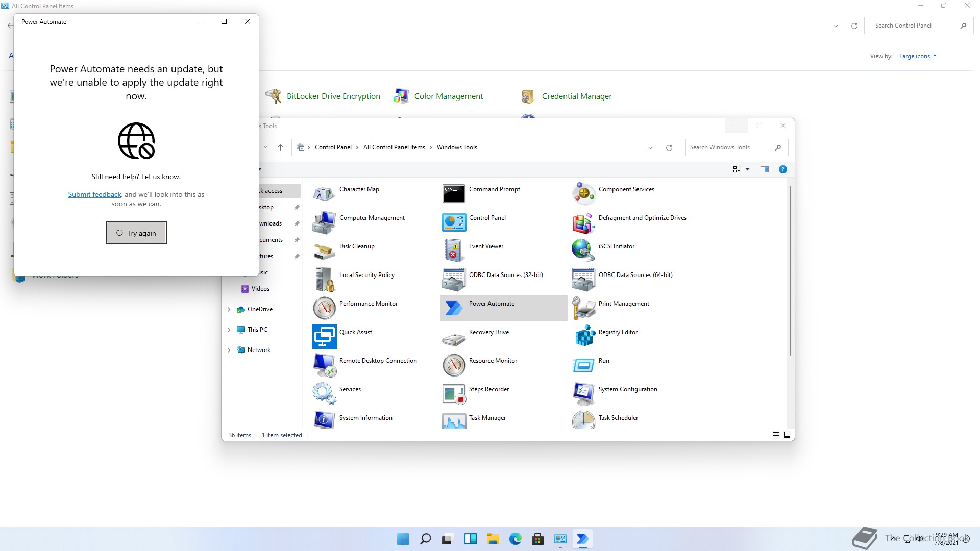The image size is (980, 551).
Task: Open Windows Tools address bar history dropdown
Action: [x=650, y=147]
